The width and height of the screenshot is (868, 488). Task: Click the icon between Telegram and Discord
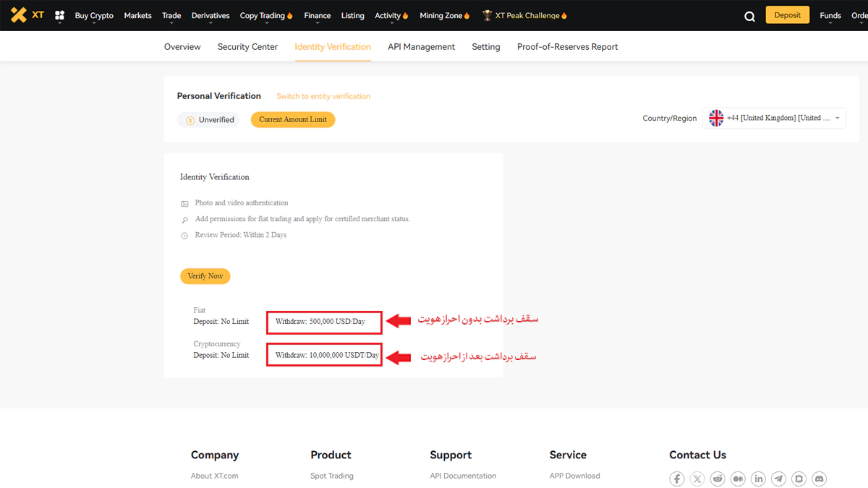(799, 479)
